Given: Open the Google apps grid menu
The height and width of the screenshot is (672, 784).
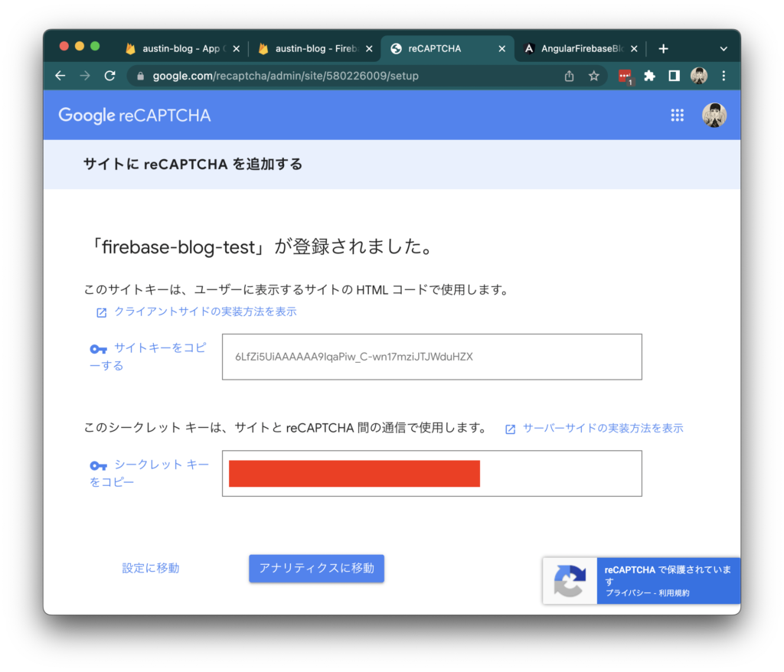Looking at the screenshot, I should click(677, 115).
